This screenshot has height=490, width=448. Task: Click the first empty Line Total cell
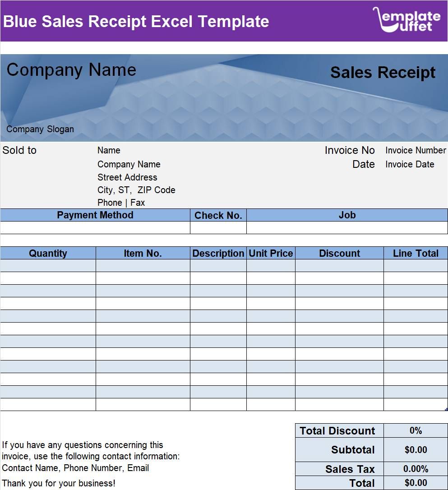point(415,265)
